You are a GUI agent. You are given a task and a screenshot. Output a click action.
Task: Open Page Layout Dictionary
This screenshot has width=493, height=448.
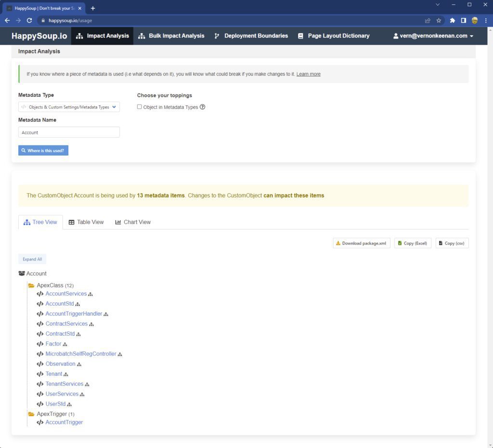pyautogui.click(x=334, y=36)
